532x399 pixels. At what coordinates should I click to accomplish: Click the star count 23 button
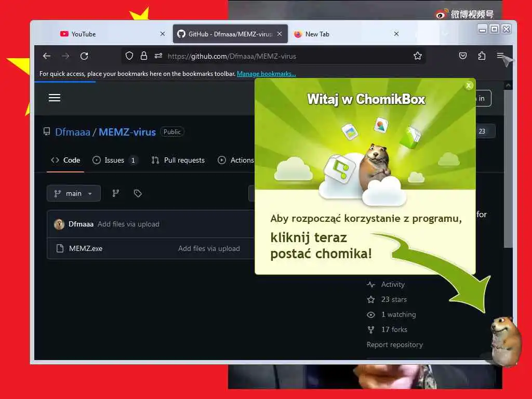[x=485, y=131]
